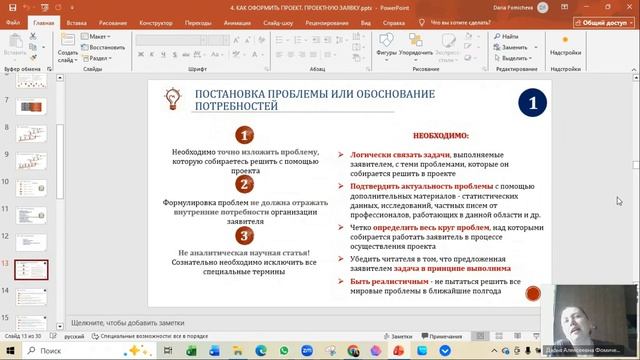Click the Найти search tool
The width and height of the screenshot is (640, 360).
tap(506, 36)
